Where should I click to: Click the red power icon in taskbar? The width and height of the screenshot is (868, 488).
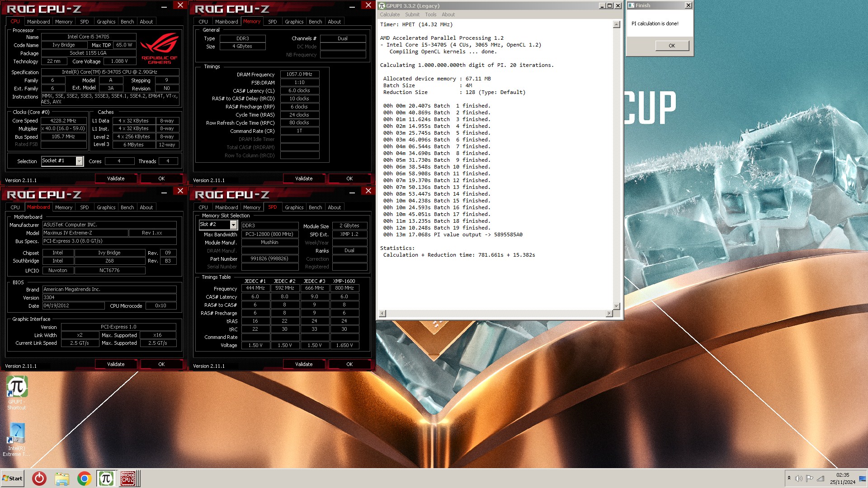(39, 479)
